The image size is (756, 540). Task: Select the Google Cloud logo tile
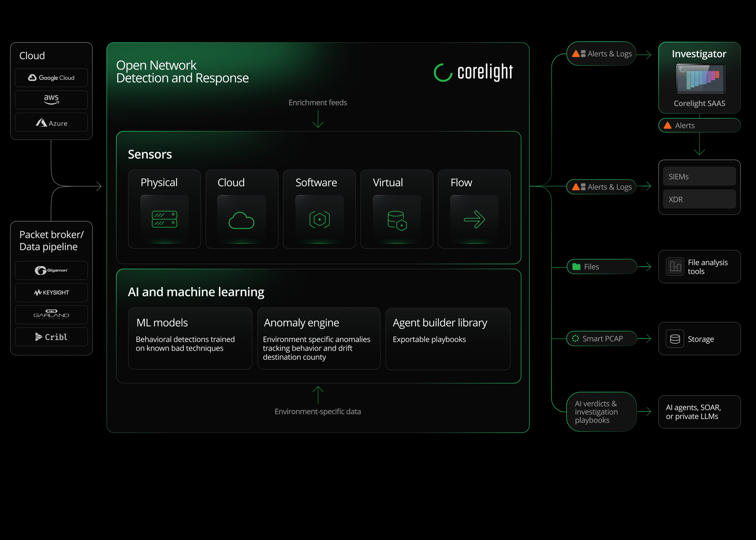coord(51,77)
